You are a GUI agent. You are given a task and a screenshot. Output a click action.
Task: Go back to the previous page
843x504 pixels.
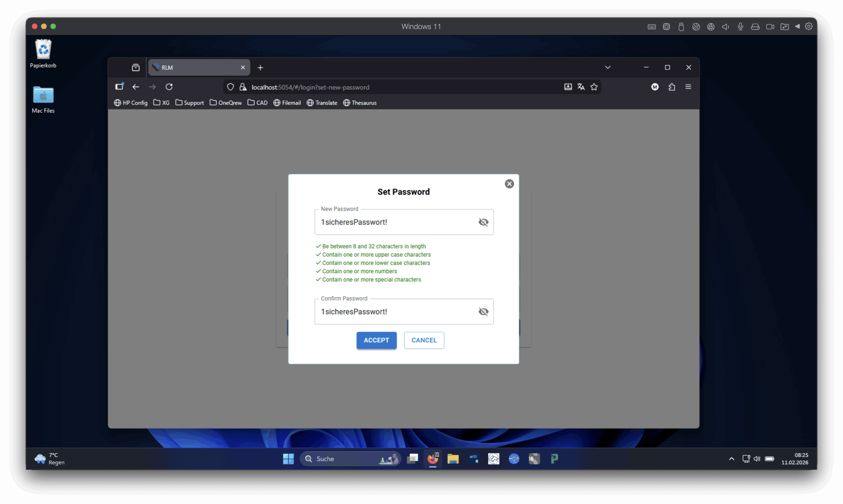(136, 87)
